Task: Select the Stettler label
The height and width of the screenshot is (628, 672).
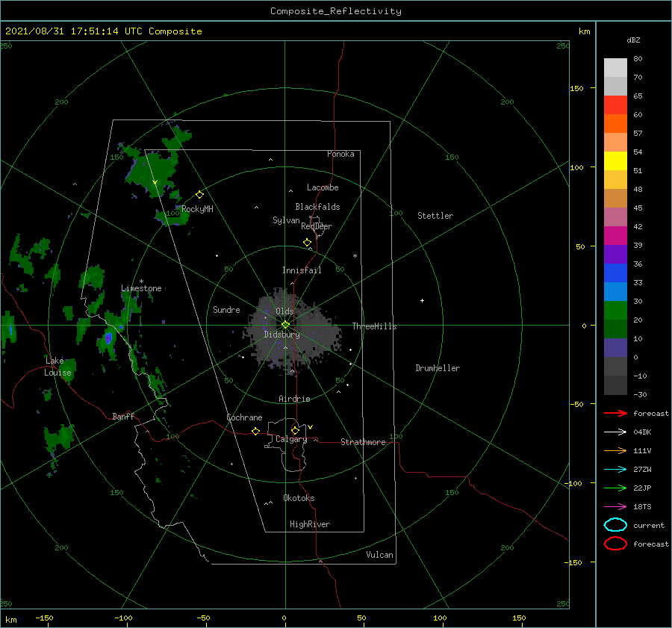Action: (435, 216)
